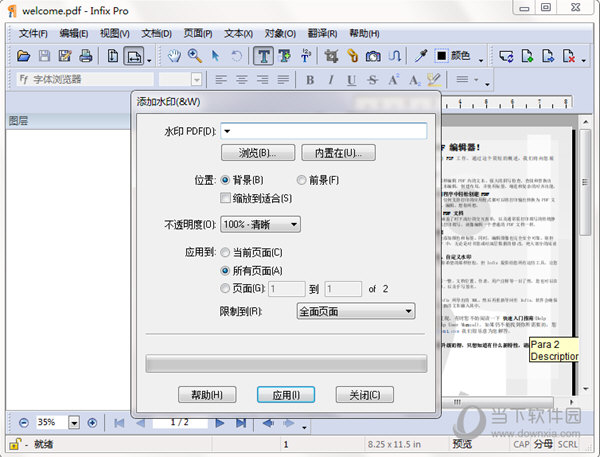Open the Help (帮助) menu
600x457 pixels.
364,34
